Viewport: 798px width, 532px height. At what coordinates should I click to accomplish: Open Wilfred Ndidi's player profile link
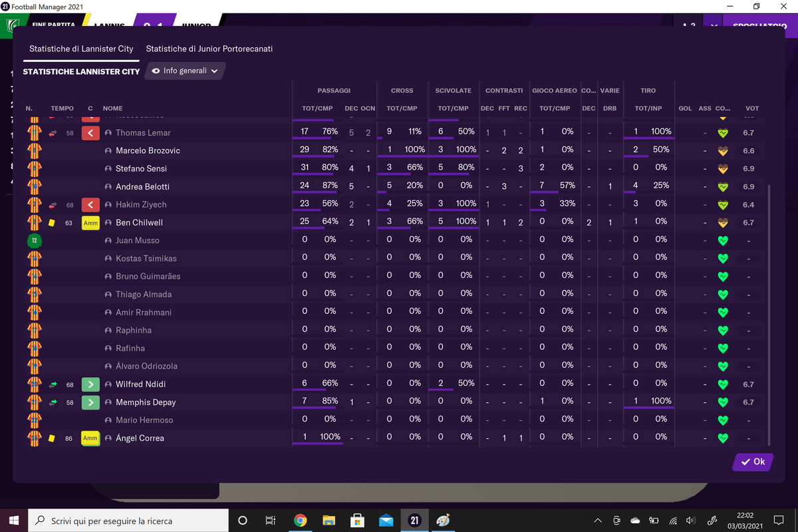[141, 384]
